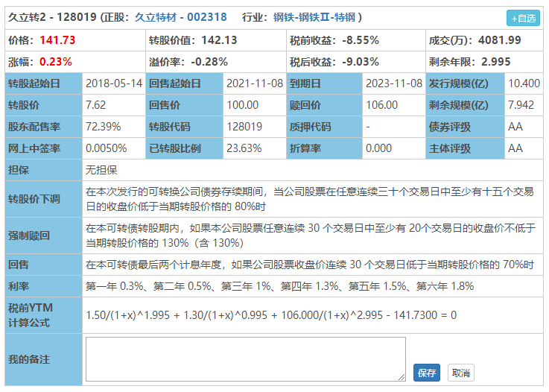Click the 到期日 date 2023-11-08
This screenshot has height=392, width=549.
[x=394, y=83]
